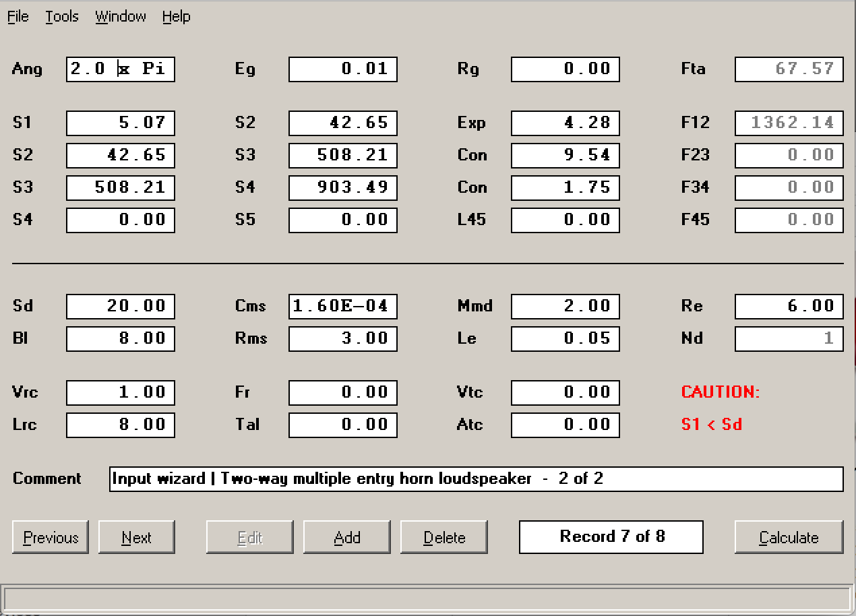This screenshot has height=616, width=856.
Task: Select the Lrc input field
Action: click(121, 425)
